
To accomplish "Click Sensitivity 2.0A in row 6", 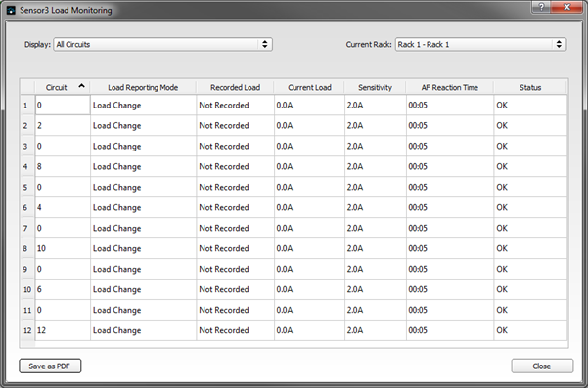I will [376, 207].
